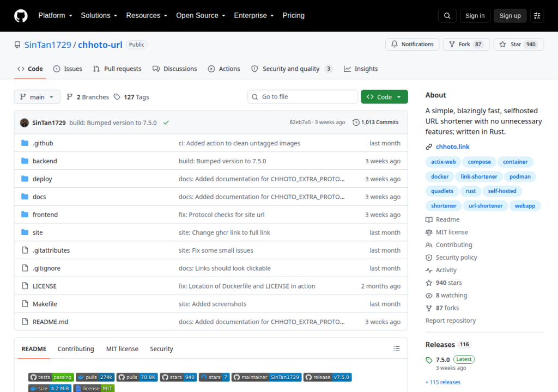Expand the Resources menu
This screenshot has height=392, width=558.
point(147,16)
